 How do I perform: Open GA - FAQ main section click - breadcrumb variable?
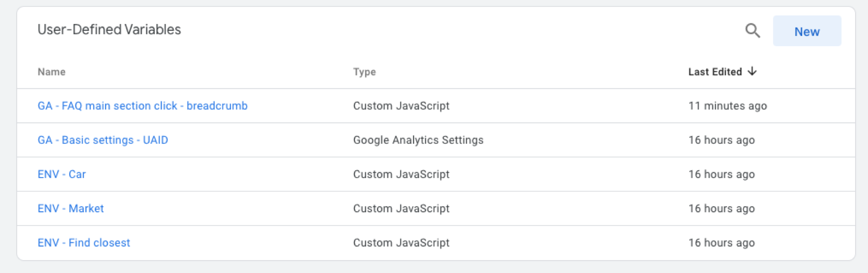click(x=142, y=106)
